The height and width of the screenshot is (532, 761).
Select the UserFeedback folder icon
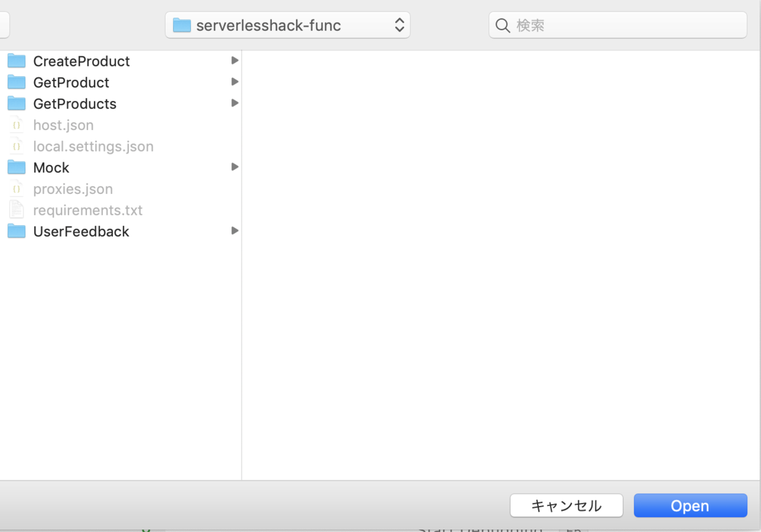16,231
